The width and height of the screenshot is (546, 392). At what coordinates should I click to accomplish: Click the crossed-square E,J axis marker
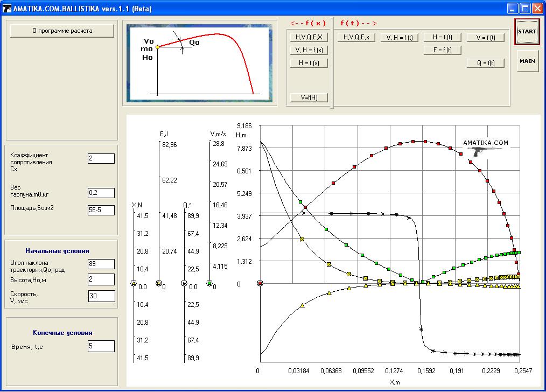pos(158,283)
